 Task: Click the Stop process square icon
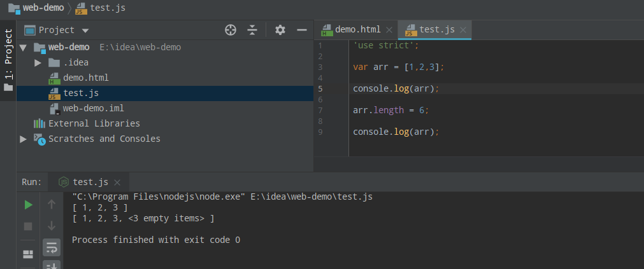(x=28, y=226)
